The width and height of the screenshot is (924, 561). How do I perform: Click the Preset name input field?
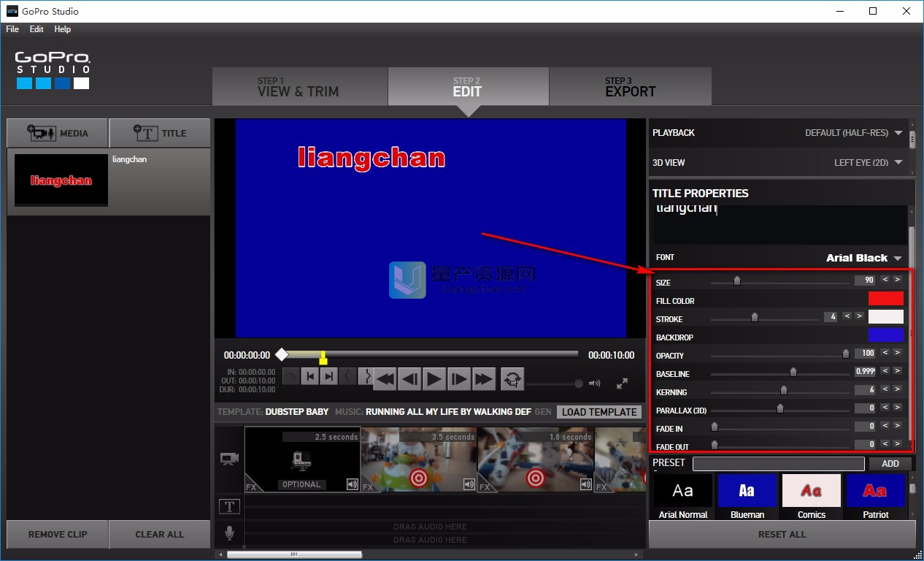click(779, 464)
